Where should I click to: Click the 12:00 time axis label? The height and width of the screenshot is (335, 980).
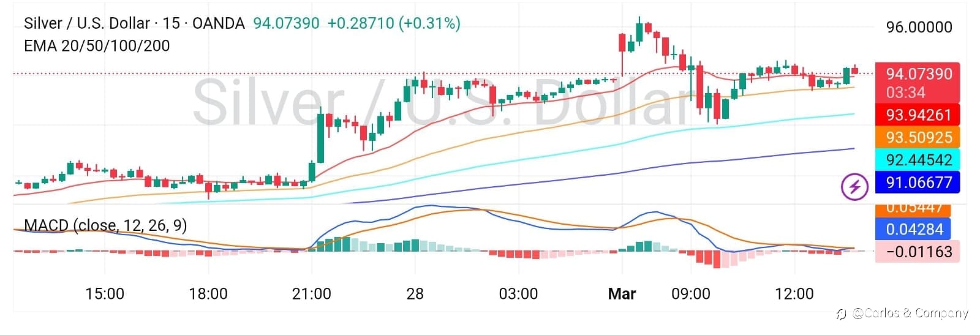794,294
